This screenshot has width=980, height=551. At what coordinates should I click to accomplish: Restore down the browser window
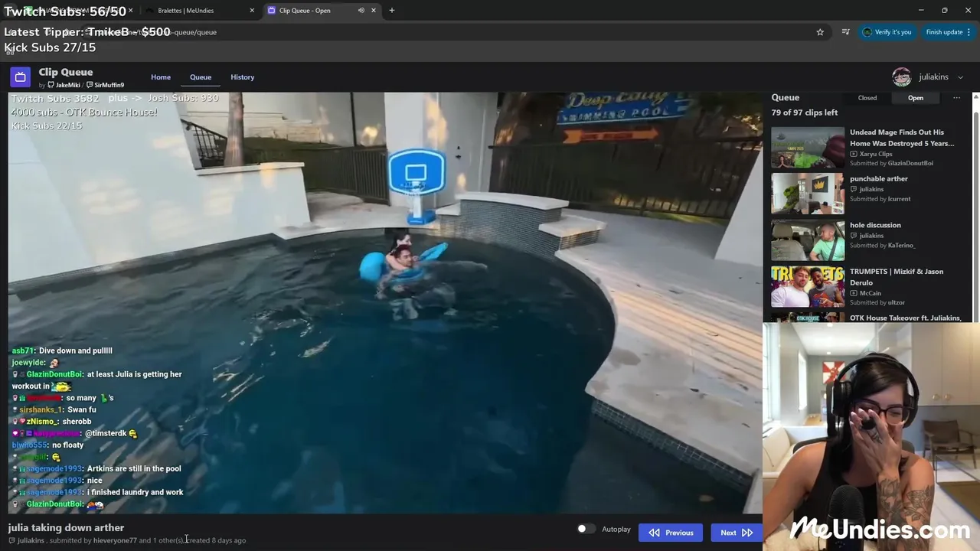tap(944, 10)
